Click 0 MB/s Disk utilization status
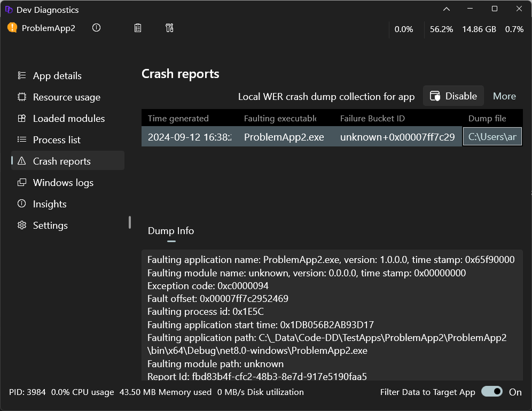This screenshot has height=411, width=532. tap(260, 392)
